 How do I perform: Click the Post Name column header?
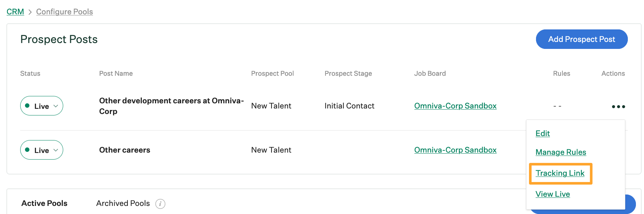(116, 73)
